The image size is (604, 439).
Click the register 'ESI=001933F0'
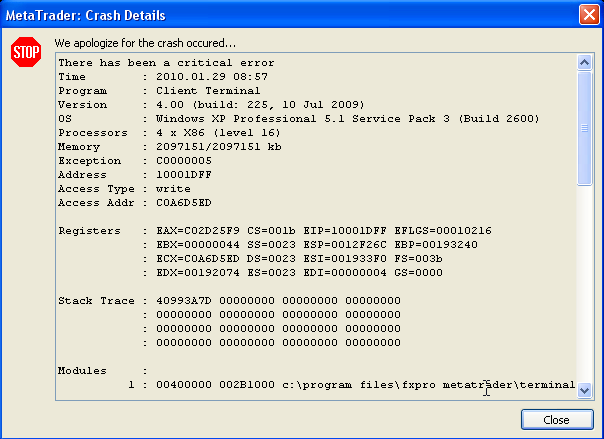[x=345, y=259]
